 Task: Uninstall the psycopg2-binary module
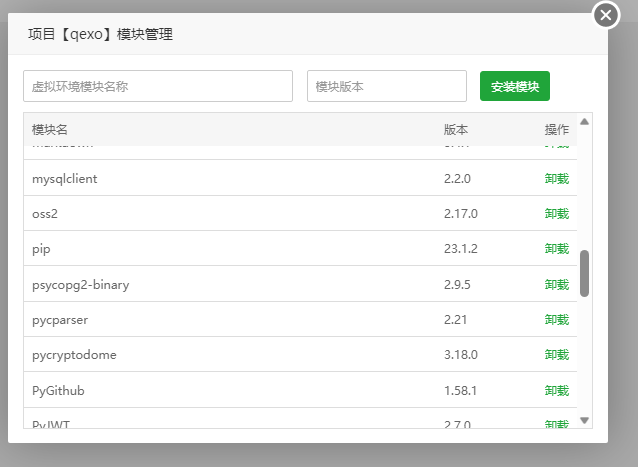click(556, 284)
